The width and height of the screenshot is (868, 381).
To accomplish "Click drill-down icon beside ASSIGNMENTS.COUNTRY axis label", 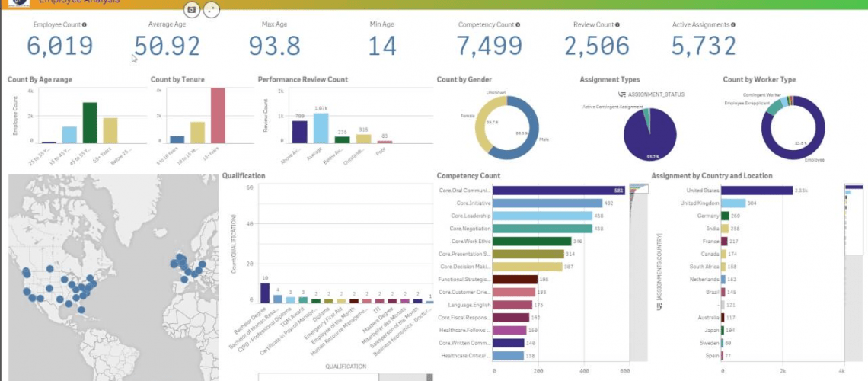I will coord(658,305).
